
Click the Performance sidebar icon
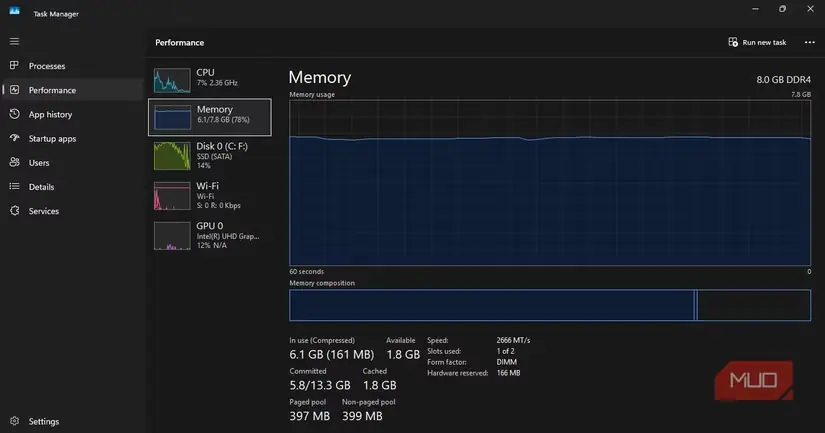pos(14,90)
